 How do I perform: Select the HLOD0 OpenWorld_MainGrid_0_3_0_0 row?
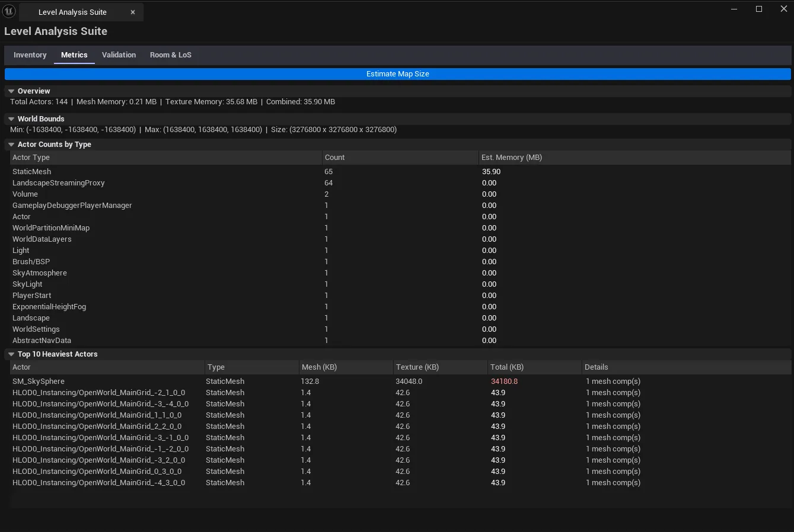[x=400, y=472]
